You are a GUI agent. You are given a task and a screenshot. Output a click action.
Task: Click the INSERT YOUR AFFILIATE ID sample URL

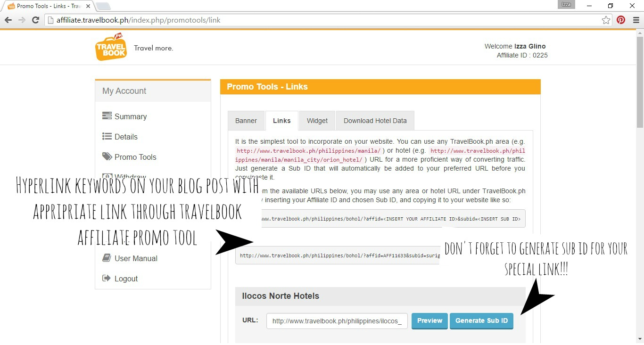[380, 219]
